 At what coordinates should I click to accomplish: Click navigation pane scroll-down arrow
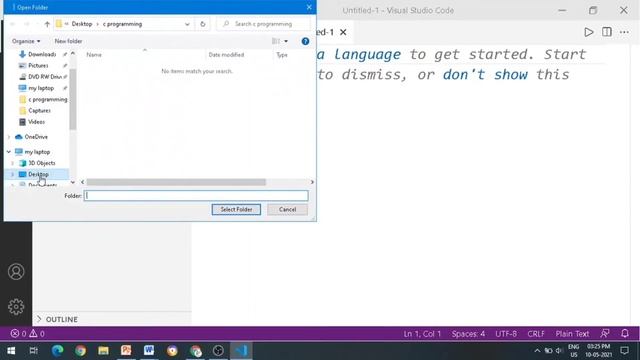[73, 182]
